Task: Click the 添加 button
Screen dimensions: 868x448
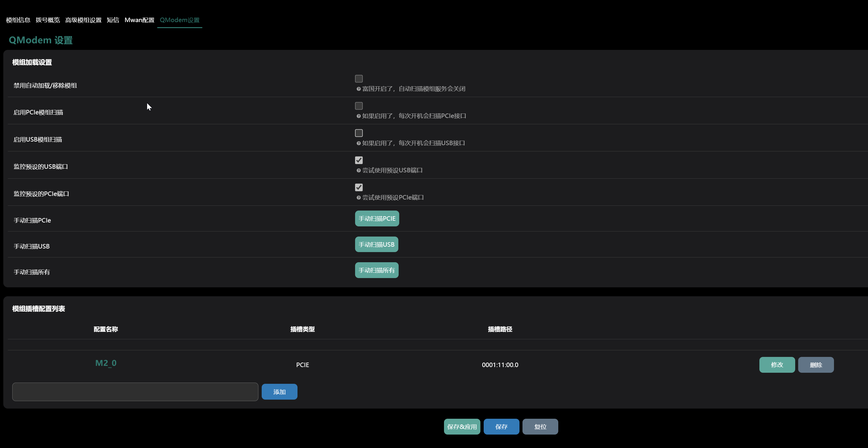Action: 279,392
